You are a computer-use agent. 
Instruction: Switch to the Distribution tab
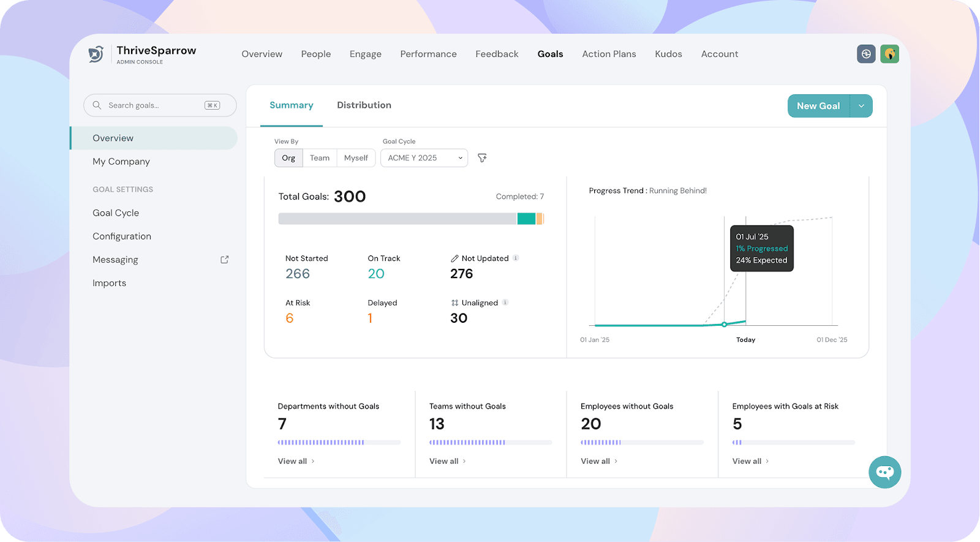coord(364,105)
